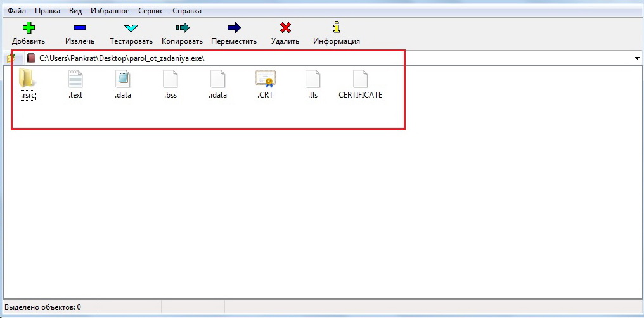This screenshot has height=318, width=644.
Task: Click the .CRT file name label
Action: click(x=266, y=95)
